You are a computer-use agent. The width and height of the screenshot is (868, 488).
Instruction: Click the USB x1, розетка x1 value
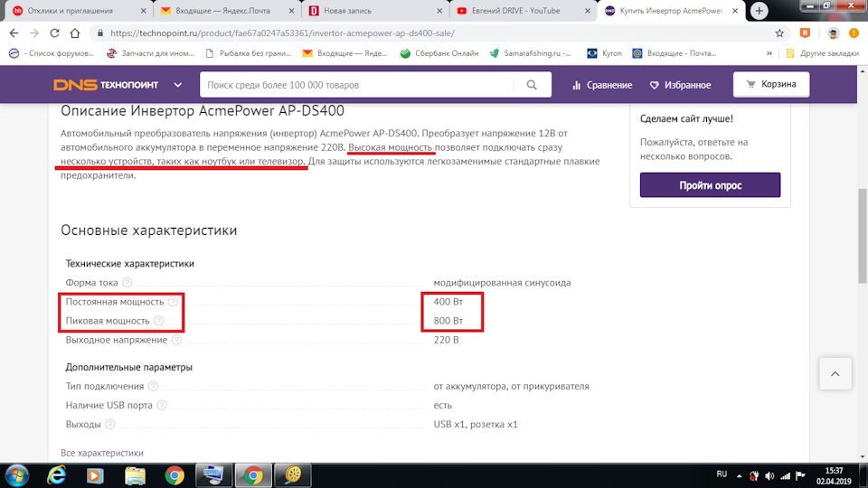pyautogui.click(x=476, y=425)
